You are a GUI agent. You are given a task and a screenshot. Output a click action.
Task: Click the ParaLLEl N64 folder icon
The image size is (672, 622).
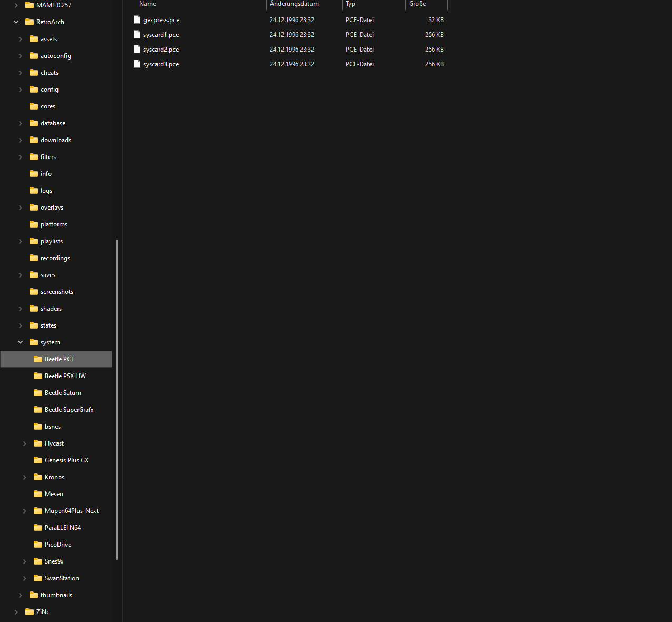38,528
